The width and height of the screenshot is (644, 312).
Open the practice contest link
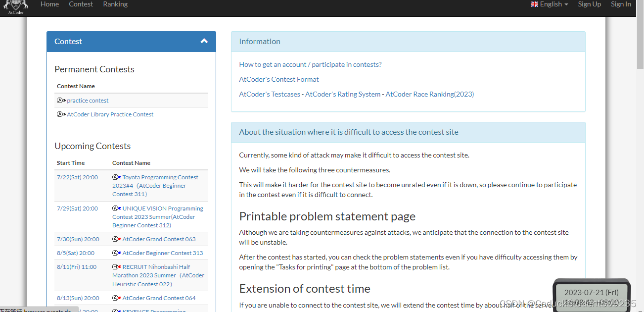point(88,101)
